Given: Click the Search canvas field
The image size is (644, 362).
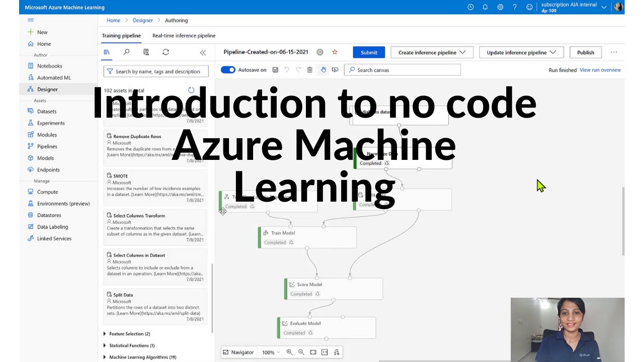Looking at the screenshot, I should click(x=403, y=70).
